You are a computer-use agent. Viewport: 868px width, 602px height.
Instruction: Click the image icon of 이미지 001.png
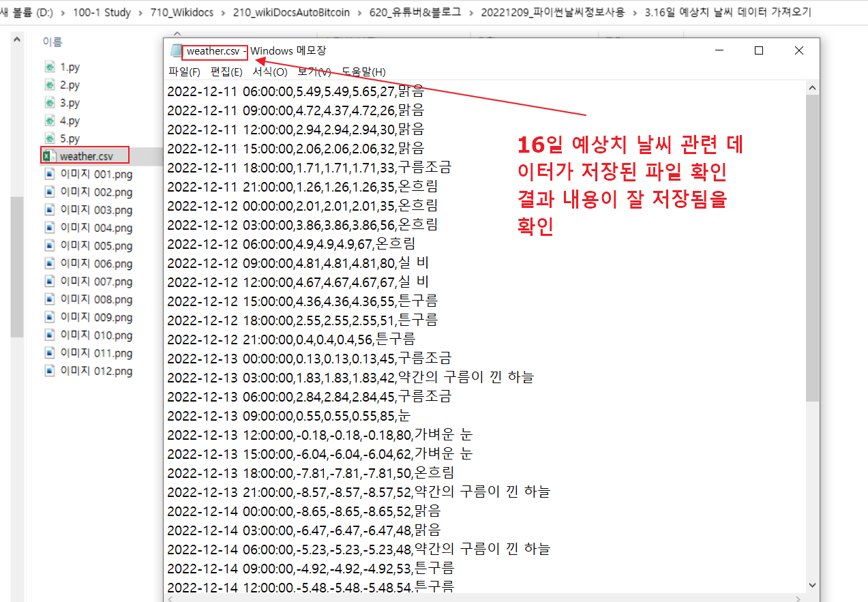(50, 174)
